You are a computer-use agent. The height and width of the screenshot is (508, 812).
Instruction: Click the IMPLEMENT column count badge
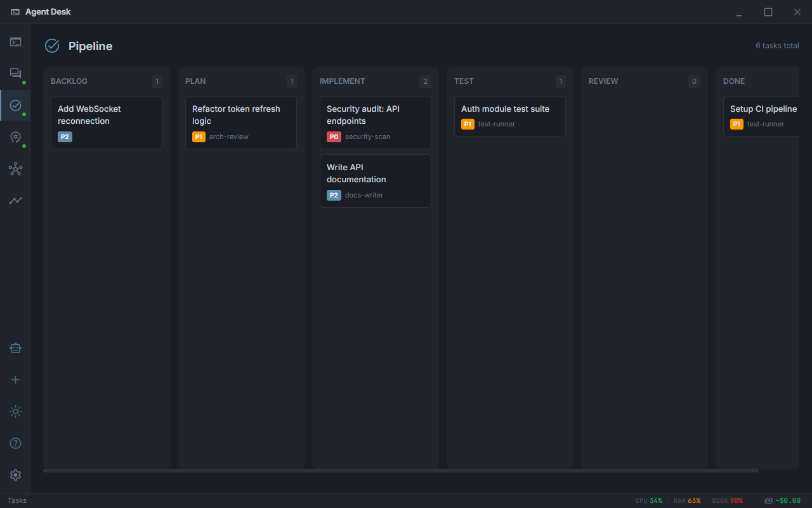426,81
